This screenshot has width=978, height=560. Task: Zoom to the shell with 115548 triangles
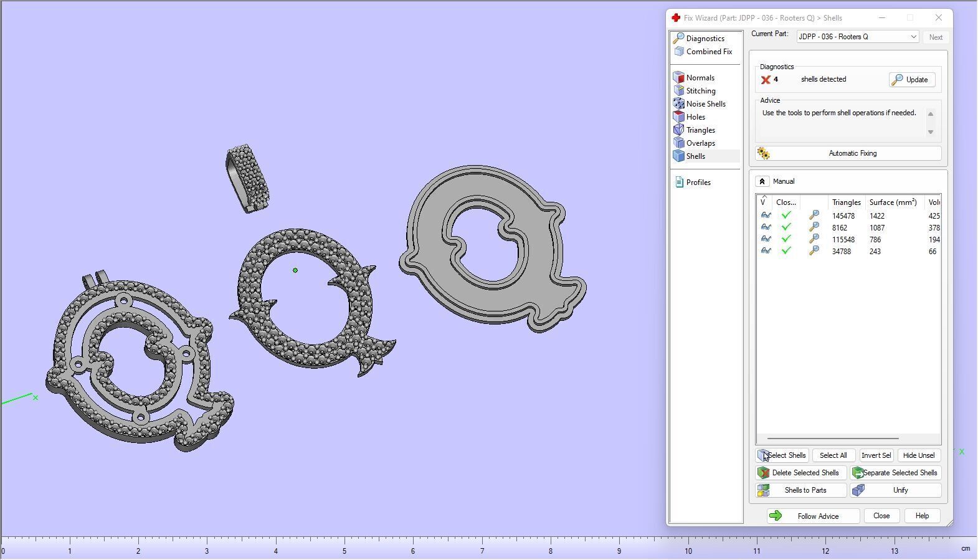[x=814, y=239]
